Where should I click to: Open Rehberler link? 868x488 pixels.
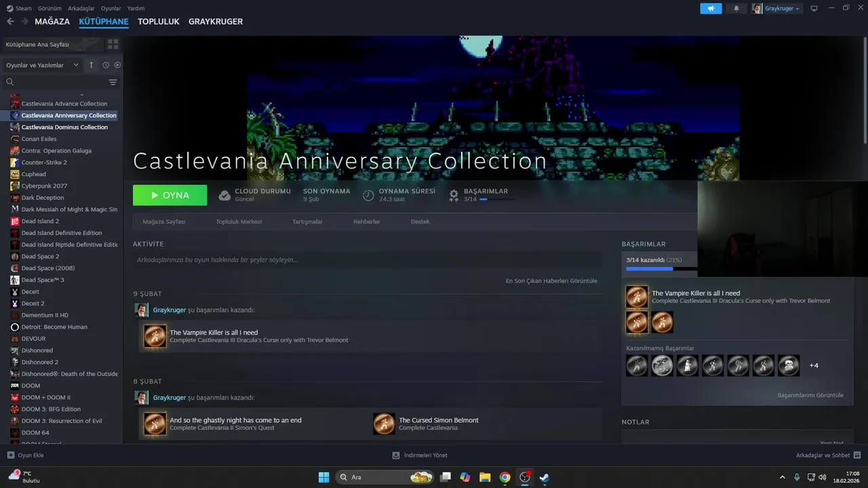coord(367,222)
